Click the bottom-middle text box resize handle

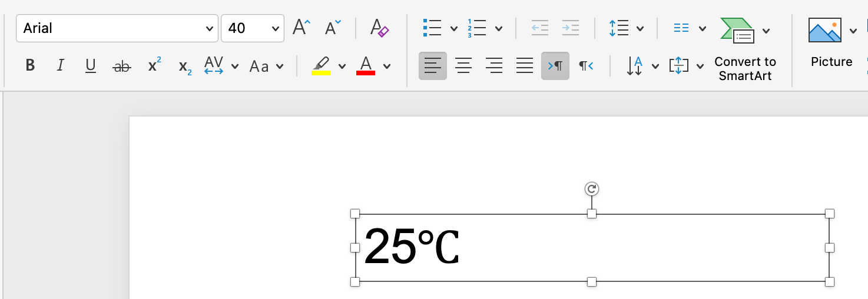(x=592, y=282)
